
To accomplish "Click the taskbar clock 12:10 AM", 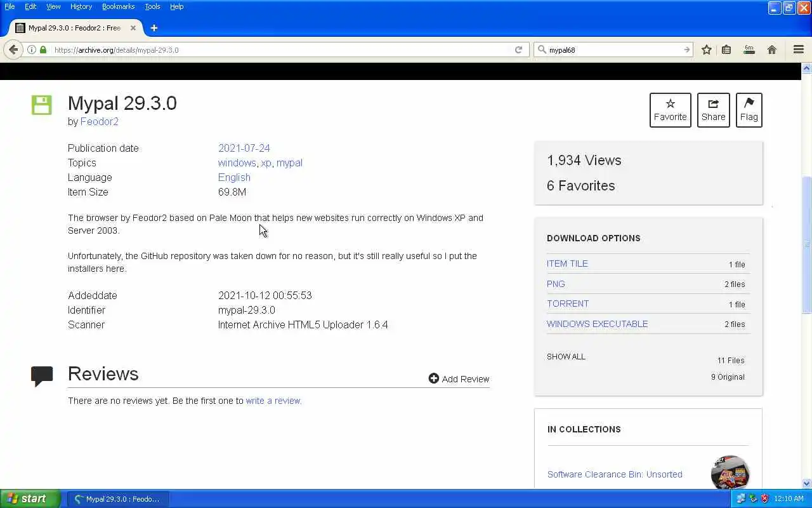I will coord(789,499).
